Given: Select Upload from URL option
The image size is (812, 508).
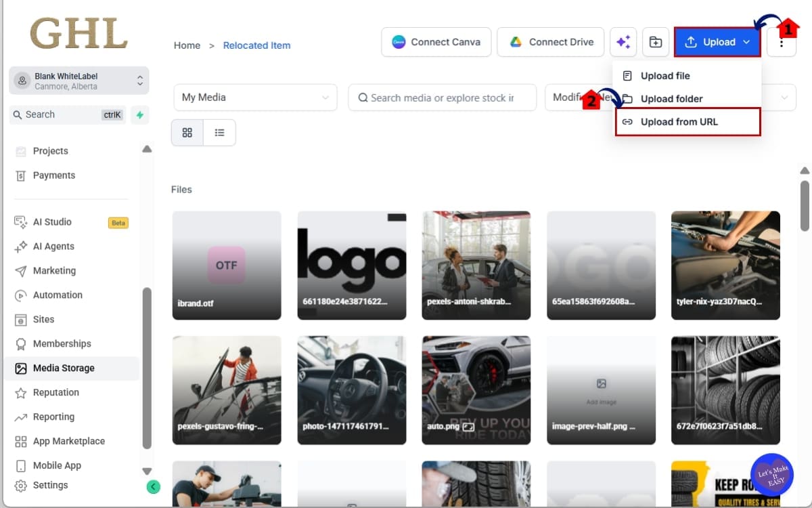Looking at the screenshot, I should (687, 122).
